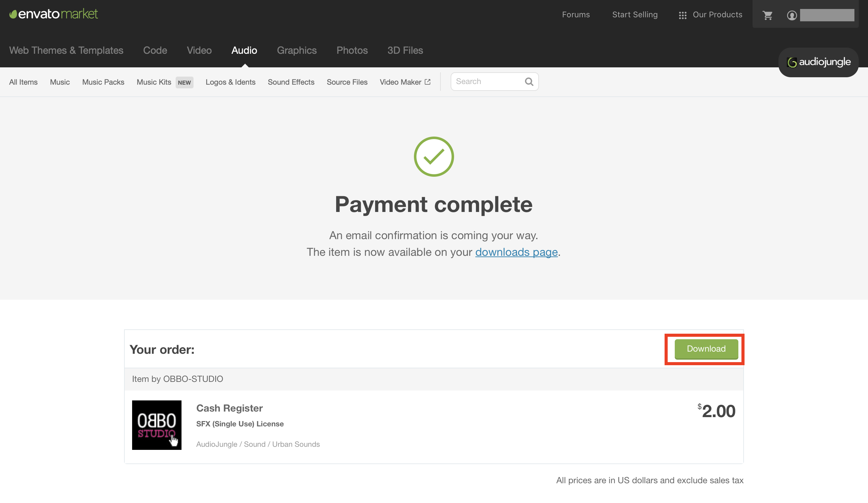Open the Web Themes & Templates tab
868x503 pixels.
point(66,50)
